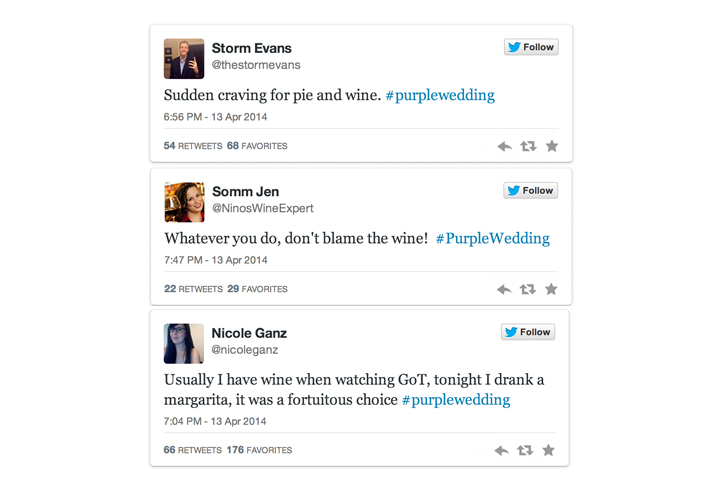
Task: Open the #PurpleWedding hashtag in Somm Jen's tweet
Action: pos(492,238)
